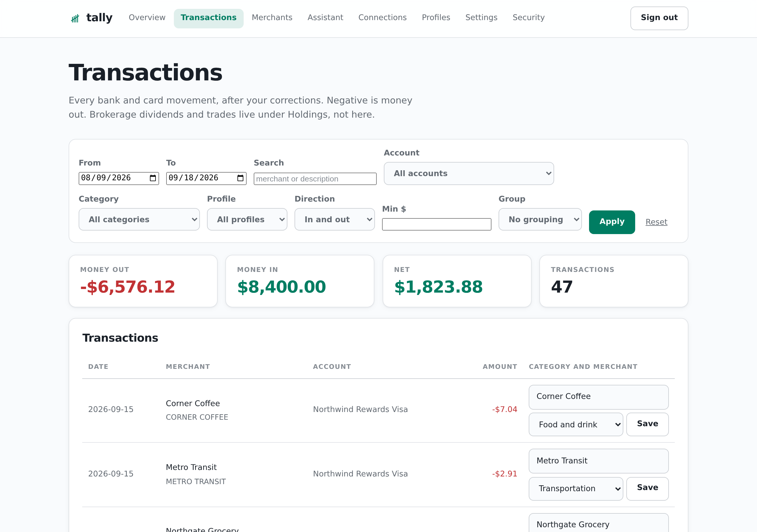Reset the filters via Reset link
Screen dimensions: 757x532
[x=656, y=222]
